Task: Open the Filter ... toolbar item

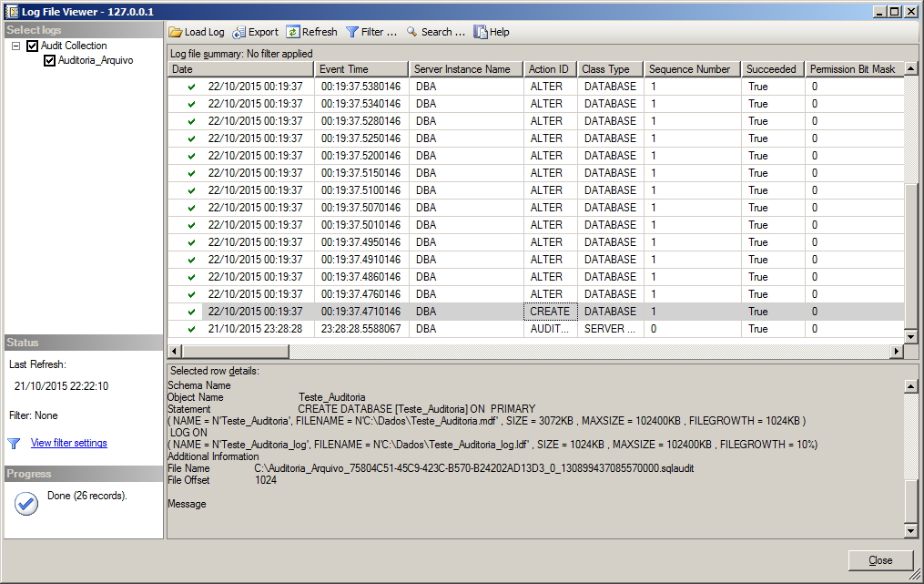Action: coord(371,32)
